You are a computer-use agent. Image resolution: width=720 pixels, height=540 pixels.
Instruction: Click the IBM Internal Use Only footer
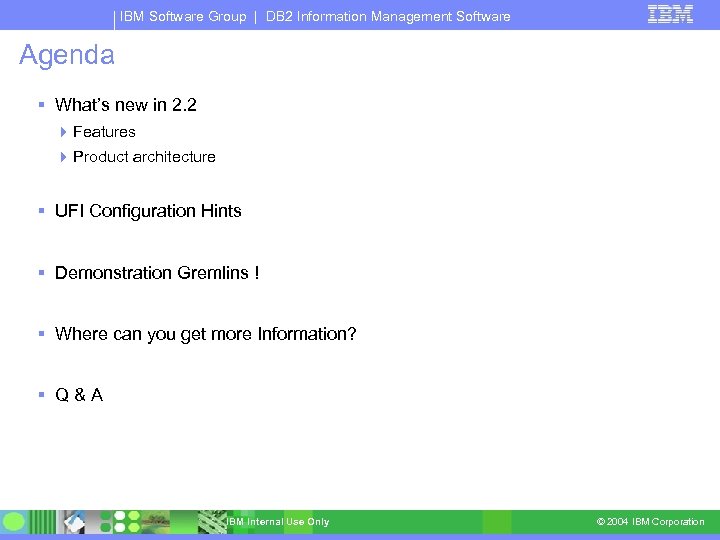pos(278,522)
